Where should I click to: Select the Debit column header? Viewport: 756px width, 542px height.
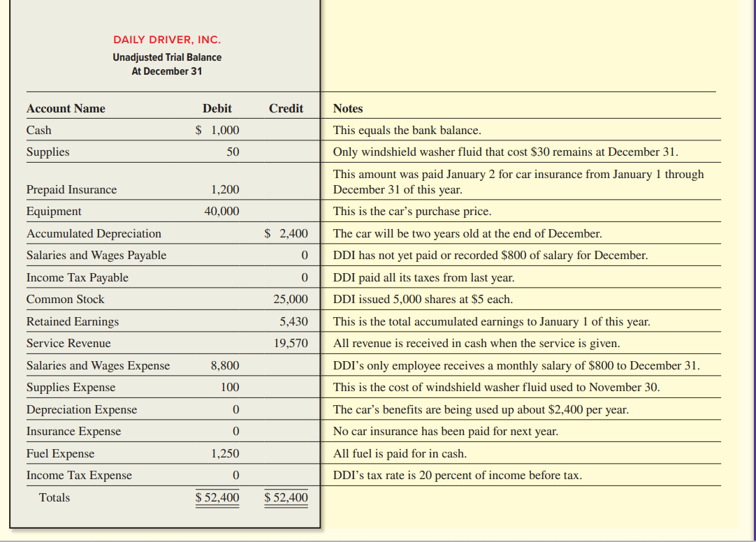[x=217, y=108]
